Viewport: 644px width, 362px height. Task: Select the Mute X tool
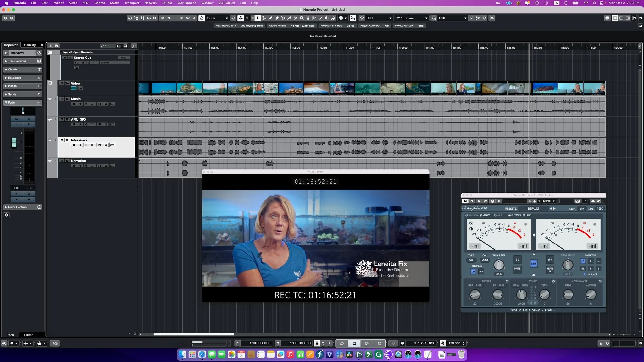(296, 18)
